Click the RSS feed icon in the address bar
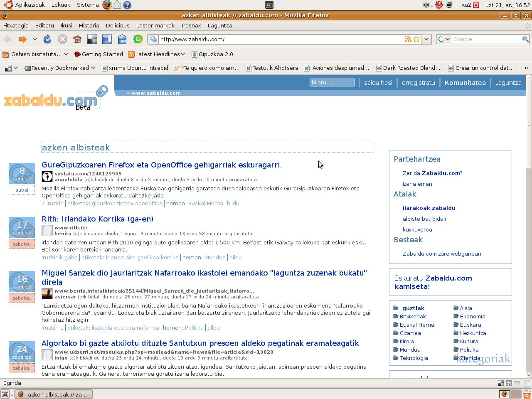Image resolution: width=532 pixels, height=399 pixels. tap(408, 39)
